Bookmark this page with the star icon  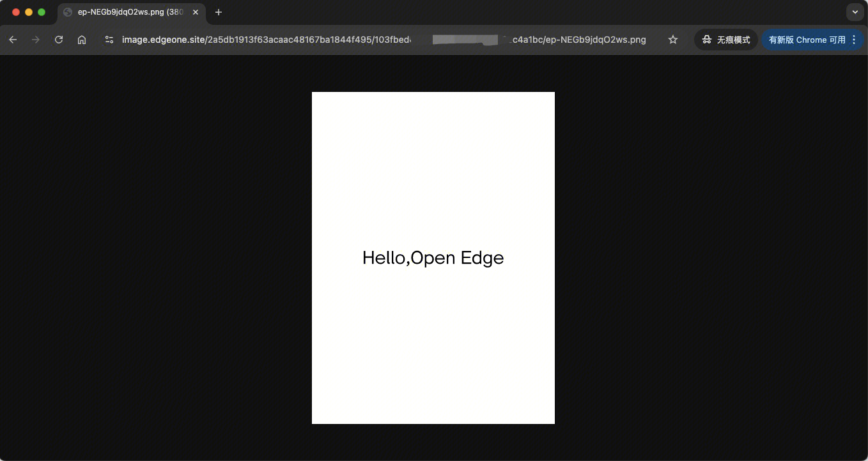click(673, 40)
